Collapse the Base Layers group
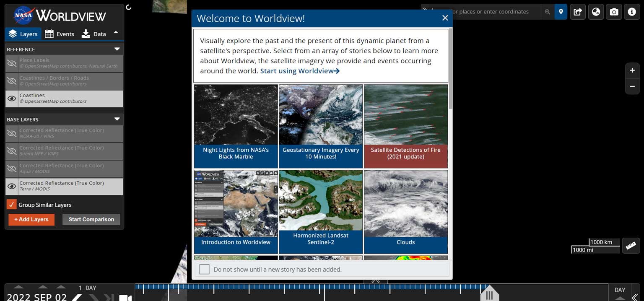 click(117, 119)
